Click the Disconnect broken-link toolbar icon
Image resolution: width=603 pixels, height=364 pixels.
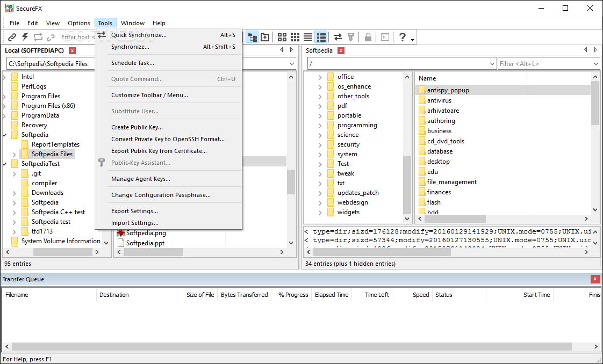click(x=51, y=37)
